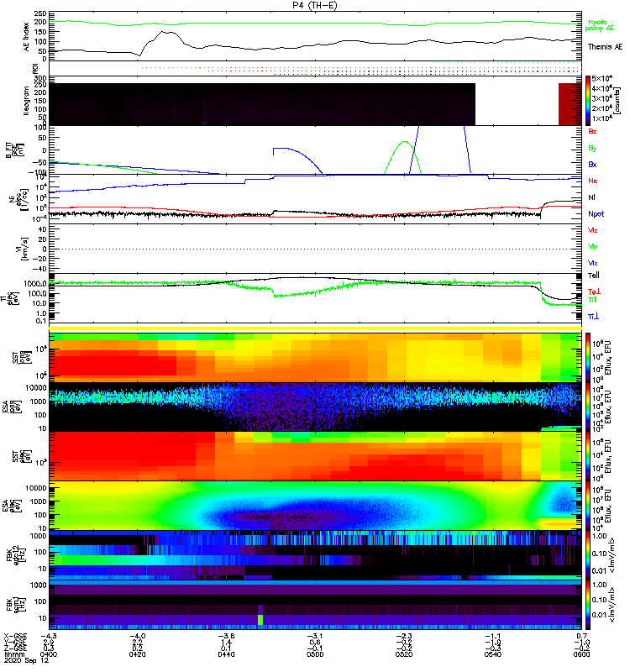The height and width of the screenshot is (672, 630).
Task: Click the blue Vix legend label
Action: click(592, 263)
